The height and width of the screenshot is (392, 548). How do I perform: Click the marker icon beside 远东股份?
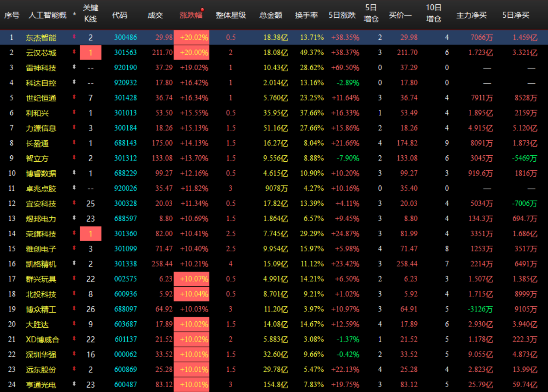74,369
